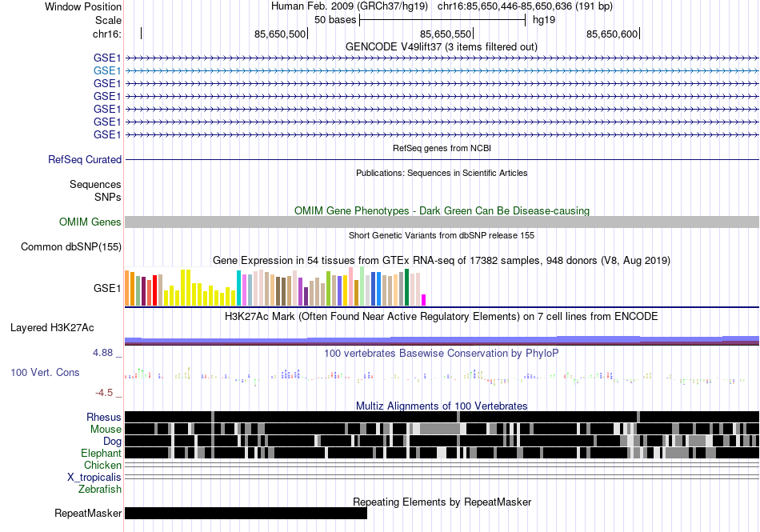Select the gray OMIM Genes bar
The width and height of the screenshot is (760, 532).
point(442,222)
